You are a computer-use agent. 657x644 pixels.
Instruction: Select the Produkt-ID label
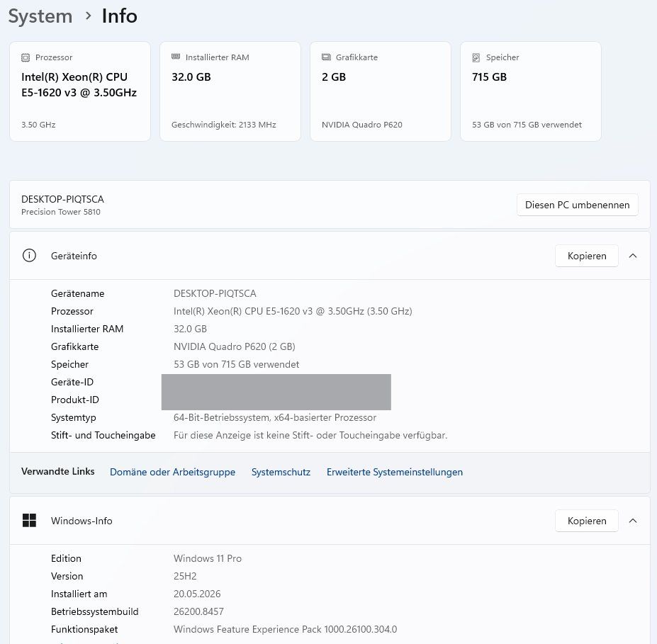[75, 400]
